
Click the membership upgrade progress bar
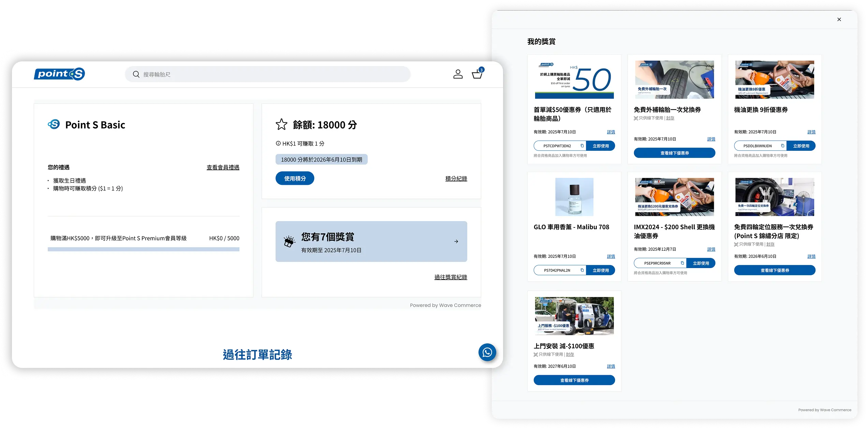pyautogui.click(x=143, y=249)
